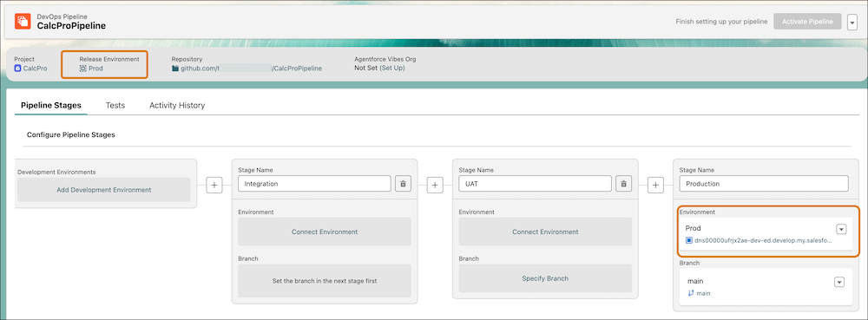Click the Release Environment label

pos(109,59)
